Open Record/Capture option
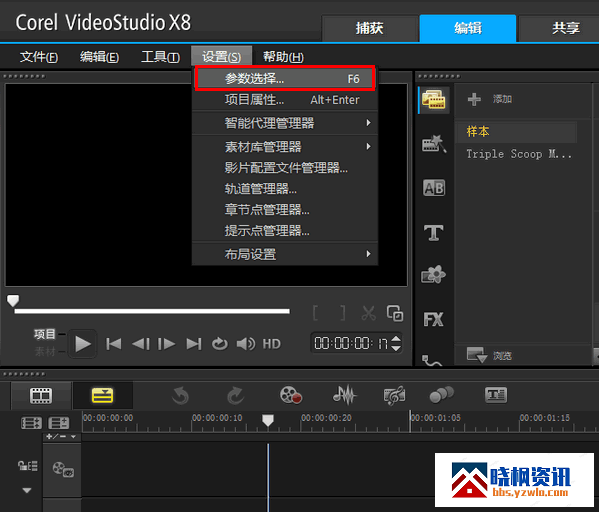This screenshot has height=512, width=599. 291,395
